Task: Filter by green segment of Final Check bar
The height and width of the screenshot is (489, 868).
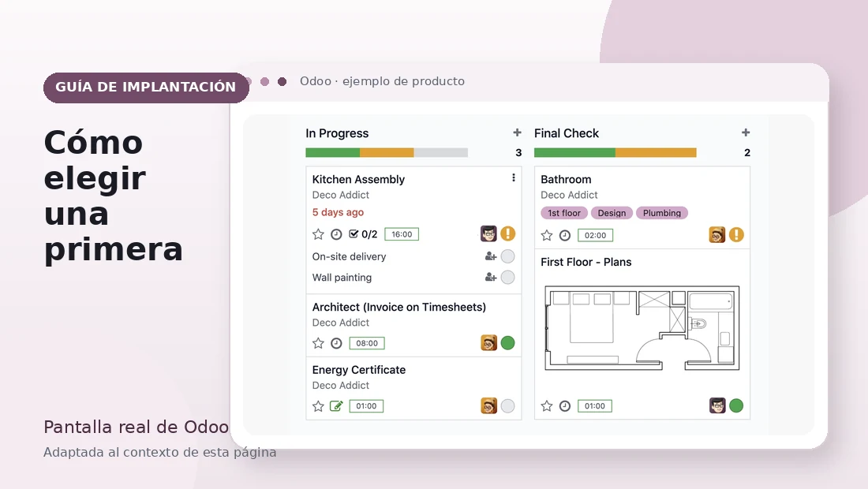Action: 574,153
